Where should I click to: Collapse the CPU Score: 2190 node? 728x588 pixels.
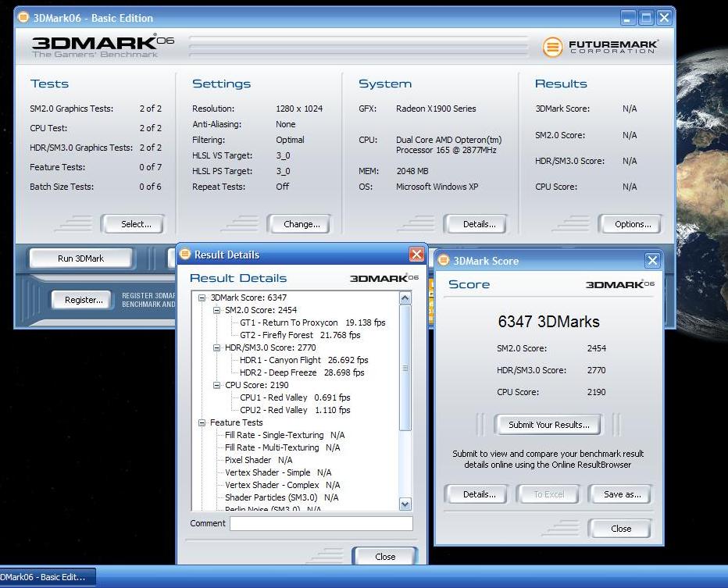click(216, 385)
